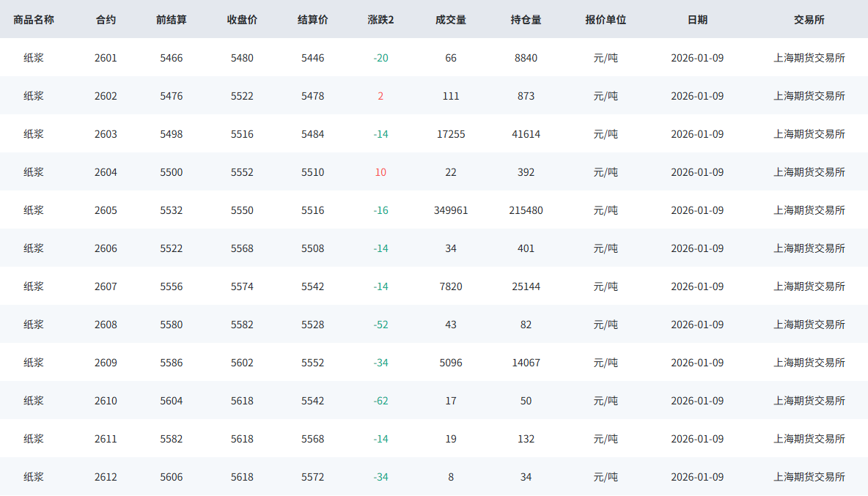
Task: Select the 215480 open interest value
Action: pos(526,210)
